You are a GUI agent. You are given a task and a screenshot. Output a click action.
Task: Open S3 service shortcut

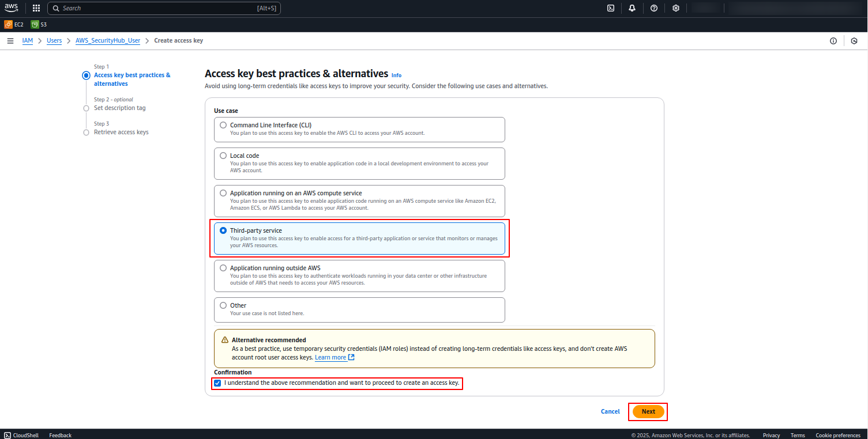click(x=39, y=24)
